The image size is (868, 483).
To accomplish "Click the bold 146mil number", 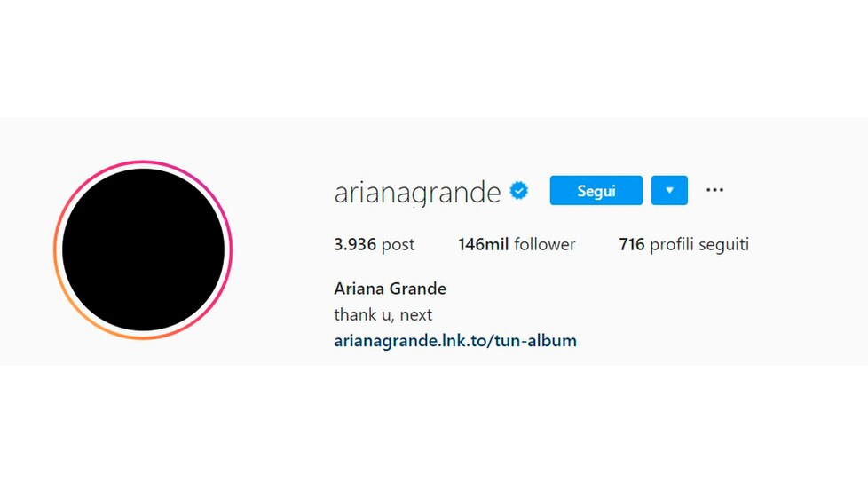I will (484, 244).
